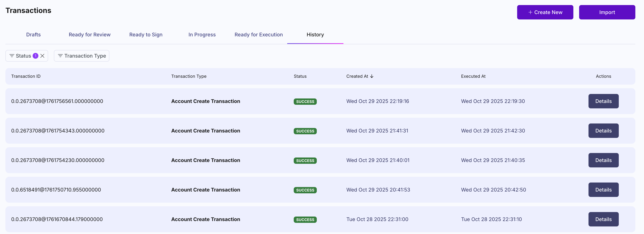The image size is (644, 234).
Task: Click the Import button
Action: 607,12
